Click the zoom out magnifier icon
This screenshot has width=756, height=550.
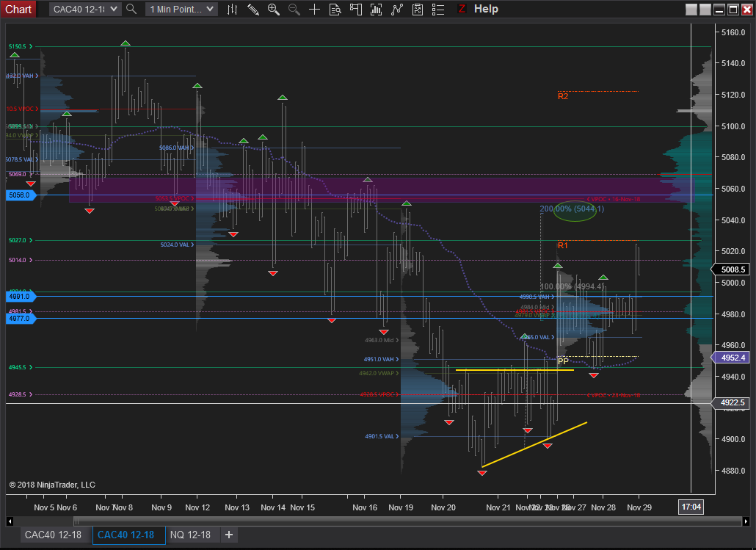[294, 9]
